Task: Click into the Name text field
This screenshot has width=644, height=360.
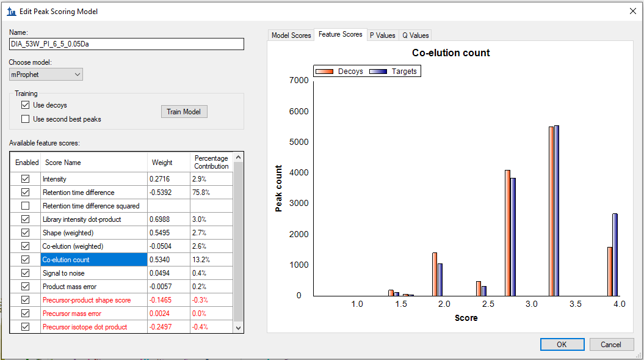Action: tap(126, 44)
